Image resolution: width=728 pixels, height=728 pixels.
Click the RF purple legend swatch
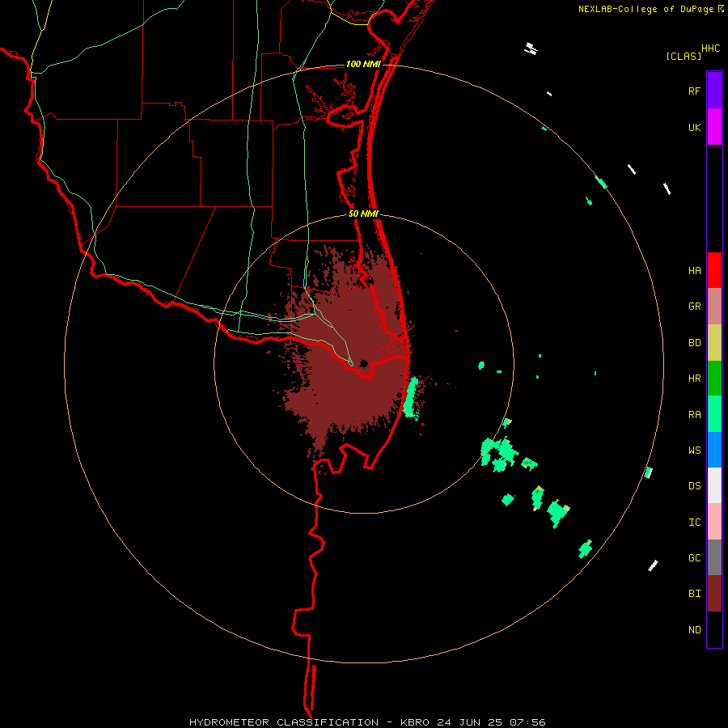point(714,90)
